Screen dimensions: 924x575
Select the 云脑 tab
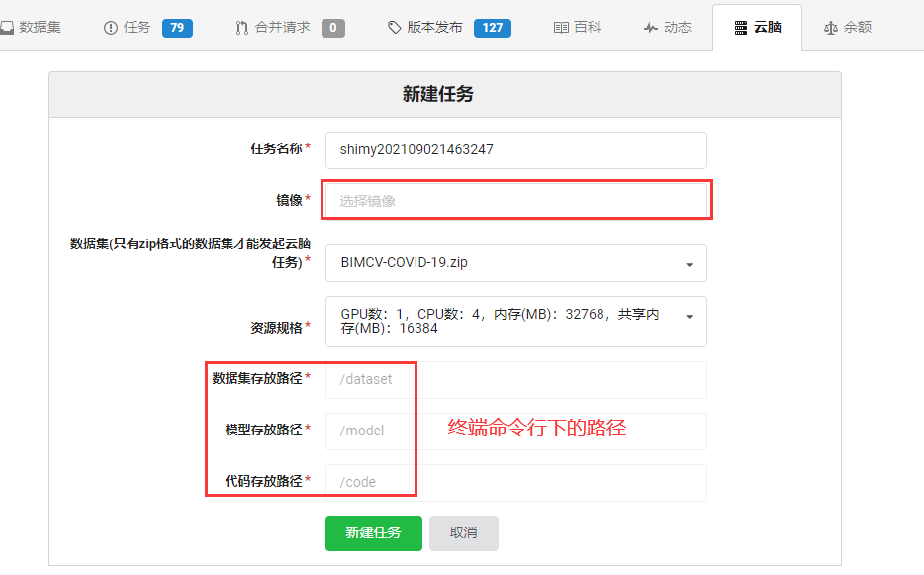coord(757,27)
